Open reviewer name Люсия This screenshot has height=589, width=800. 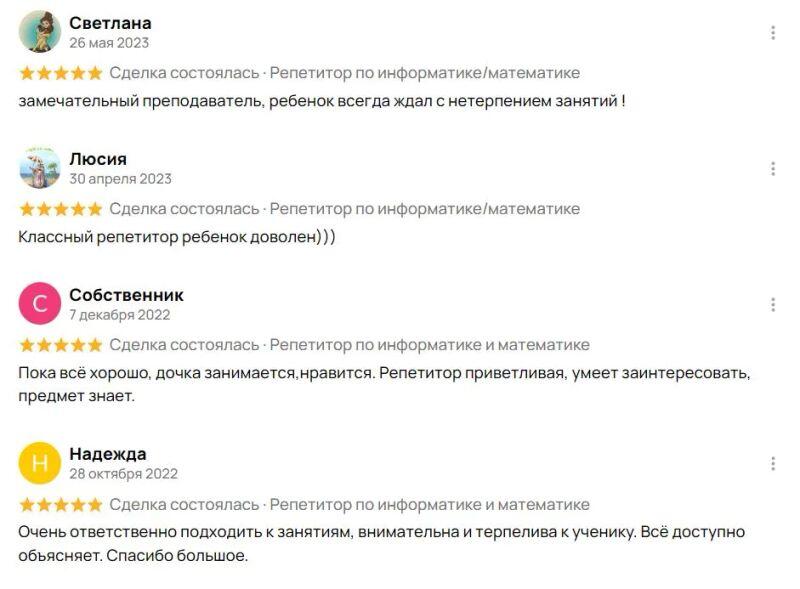point(98,159)
